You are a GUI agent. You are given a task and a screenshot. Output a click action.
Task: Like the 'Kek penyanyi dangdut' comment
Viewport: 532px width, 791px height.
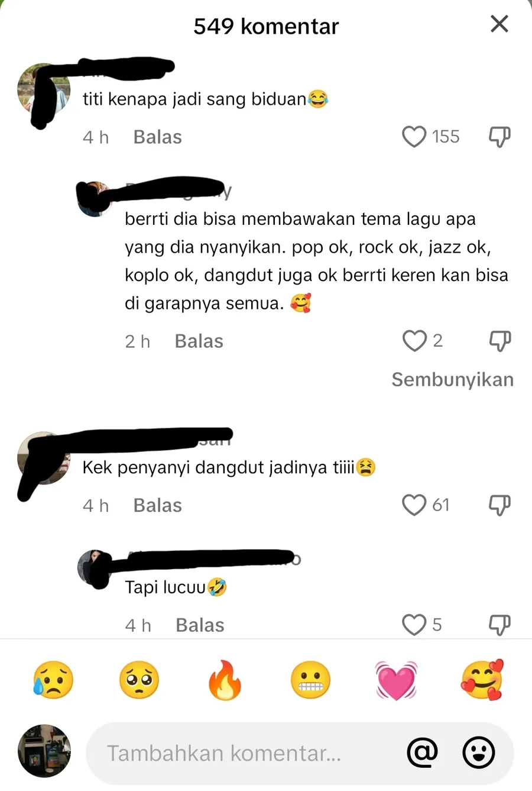pyautogui.click(x=414, y=505)
